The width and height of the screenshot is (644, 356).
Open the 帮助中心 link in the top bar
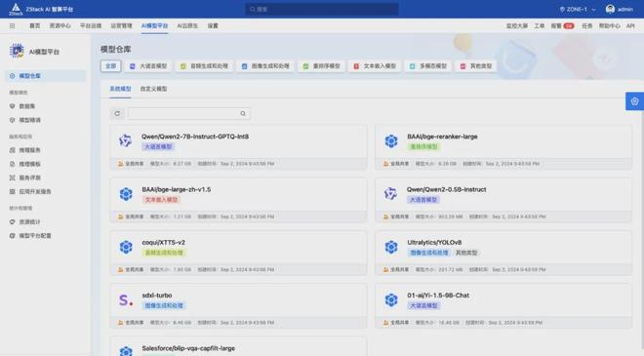(609, 26)
